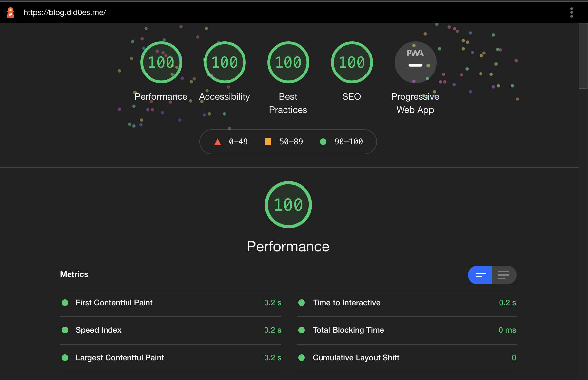Jump to the Best Practices score gauge
The width and height of the screenshot is (588, 380).
[x=288, y=62]
